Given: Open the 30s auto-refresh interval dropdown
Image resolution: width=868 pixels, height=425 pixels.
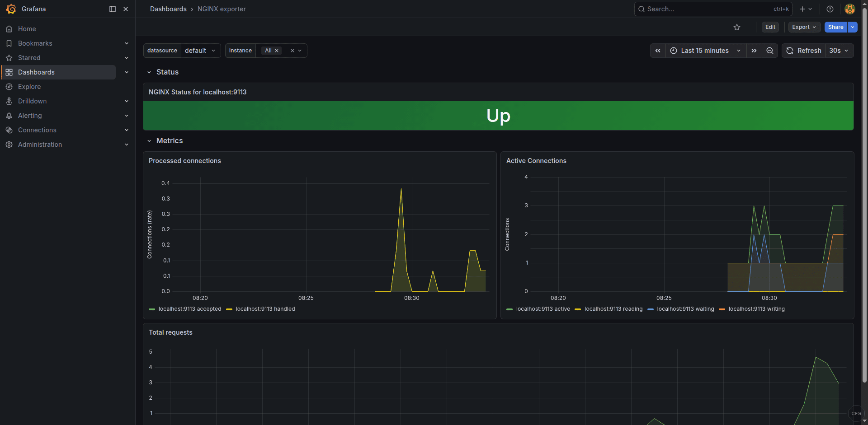Looking at the screenshot, I should point(839,51).
